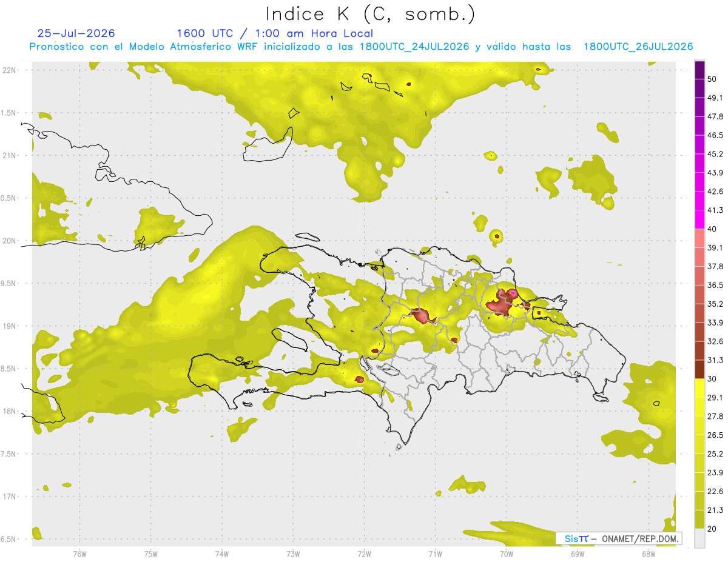Click "1800UTC_24JUL2026" initialization time in subtitle
Screen dimensions: 728x562
414,47
